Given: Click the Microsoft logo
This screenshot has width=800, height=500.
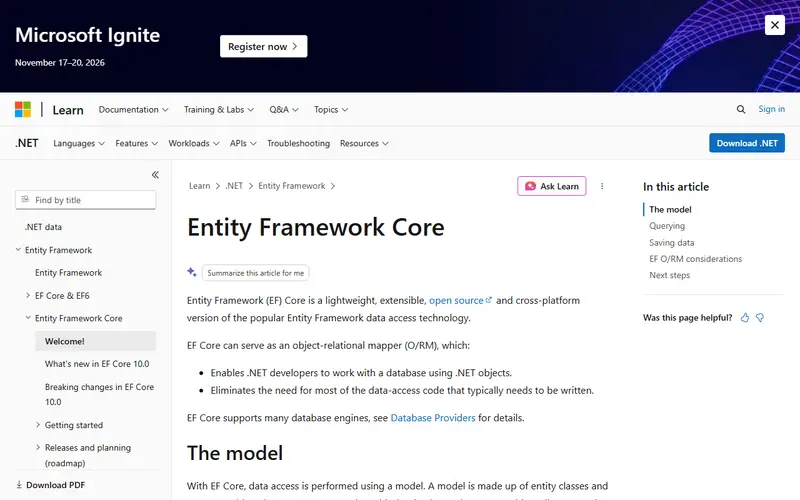Looking at the screenshot, I should pyautogui.click(x=23, y=109).
